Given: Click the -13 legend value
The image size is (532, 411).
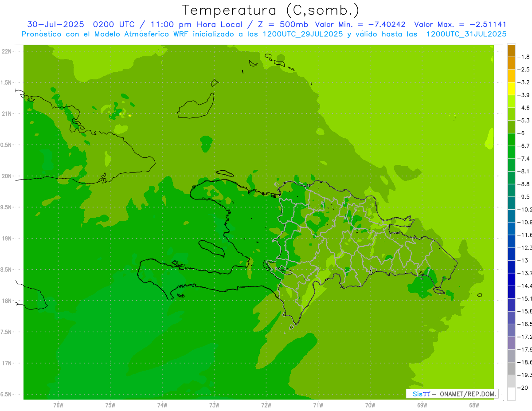Looking at the screenshot, I should coord(523,260).
